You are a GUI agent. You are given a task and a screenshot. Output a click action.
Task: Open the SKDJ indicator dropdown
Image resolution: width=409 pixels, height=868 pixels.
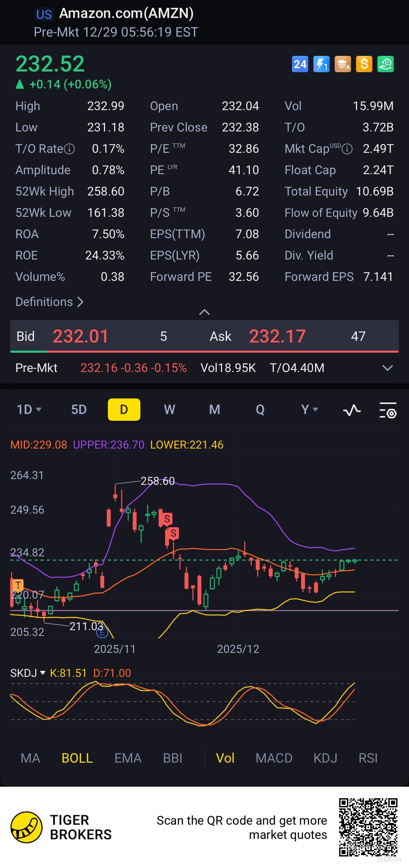[28, 673]
